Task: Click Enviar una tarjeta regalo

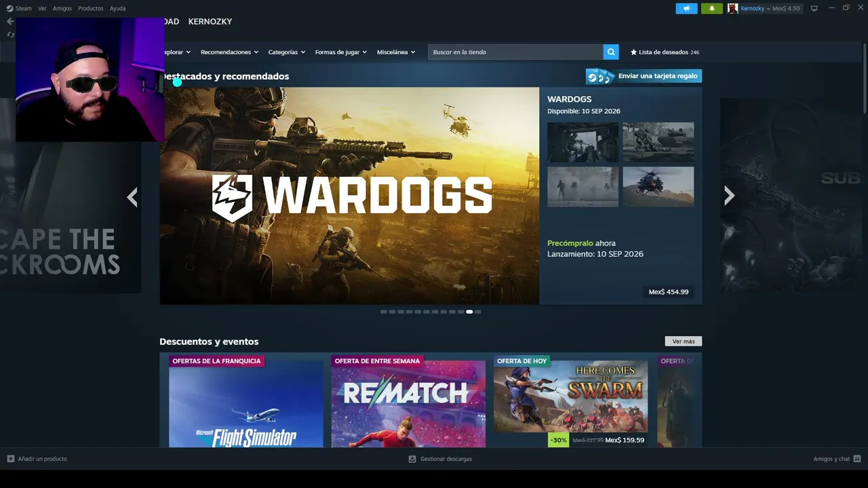Action: click(x=644, y=76)
